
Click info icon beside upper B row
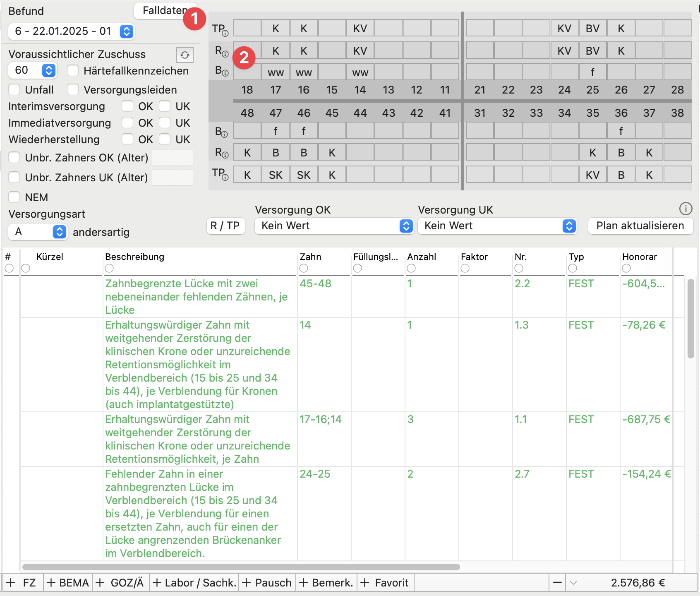(225, 73)
